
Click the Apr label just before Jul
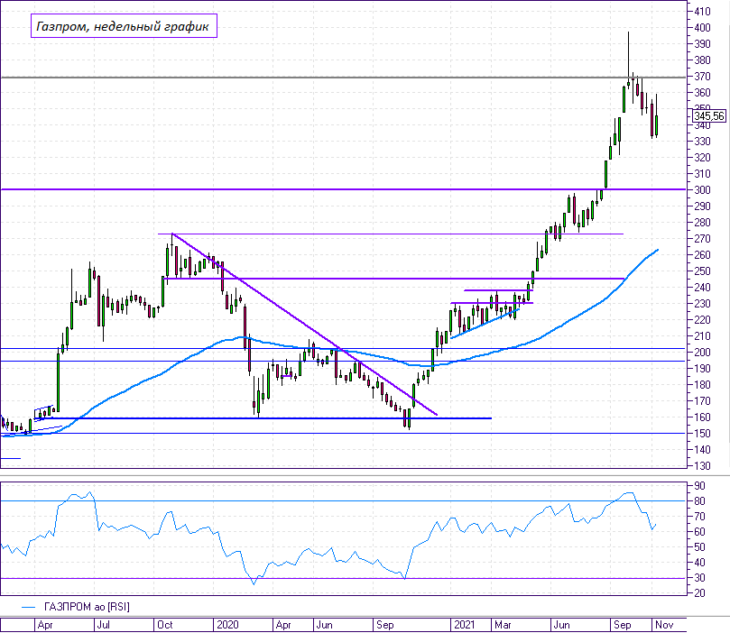[45, 625]
